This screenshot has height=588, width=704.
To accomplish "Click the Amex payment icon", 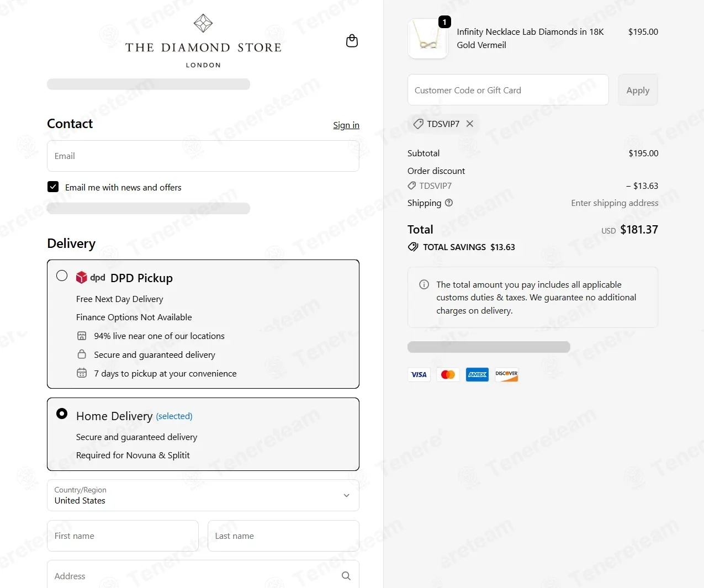I will pyautogui.click(x=477, y=375).
